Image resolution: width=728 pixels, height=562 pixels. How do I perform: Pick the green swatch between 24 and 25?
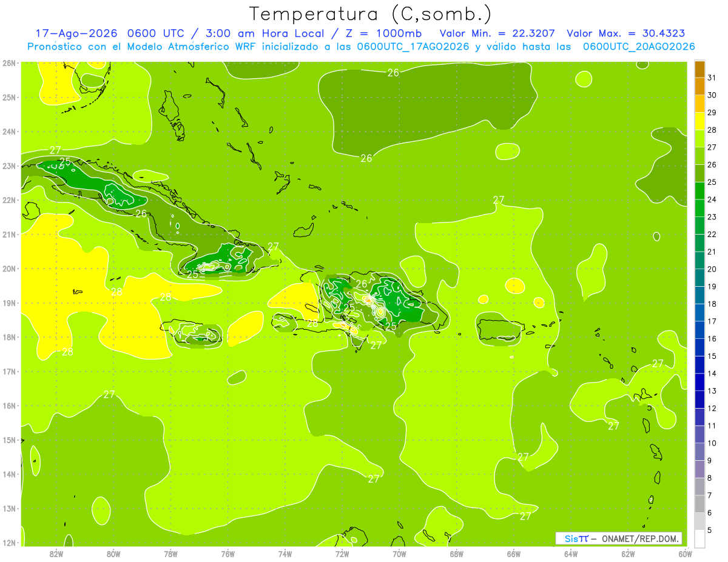(699, 191)
